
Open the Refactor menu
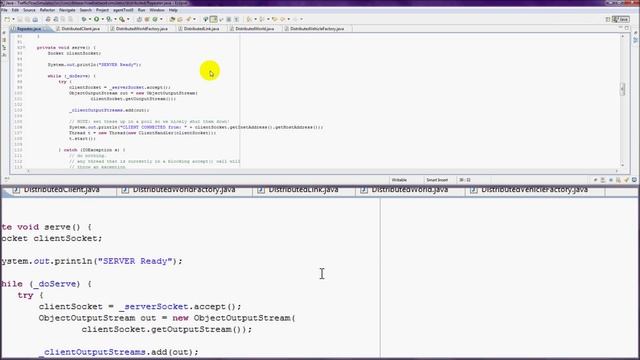(x=47, y=10)
